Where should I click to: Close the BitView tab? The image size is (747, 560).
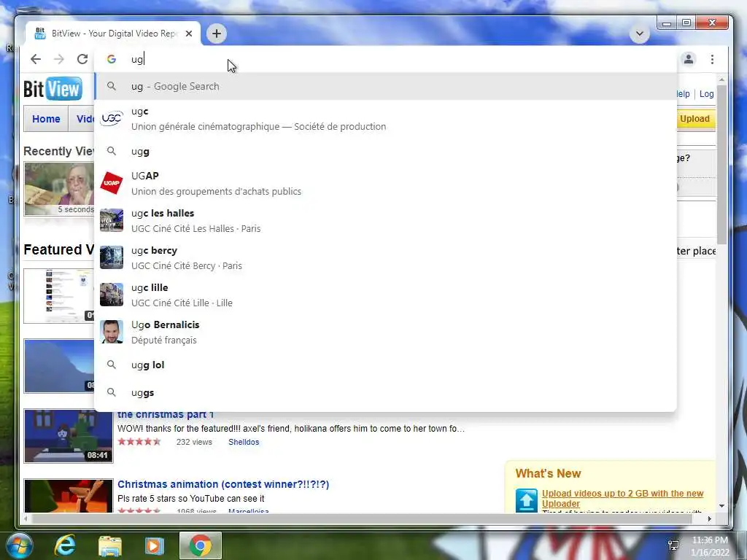point(189,34)
